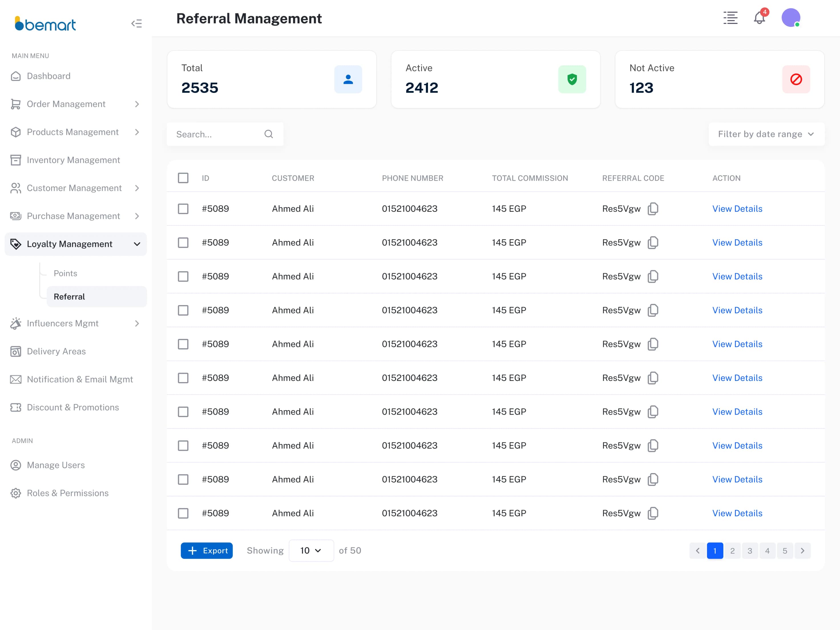Click the Export button
The width and height of the screenshot is (840, 630).
pos(207,551)
